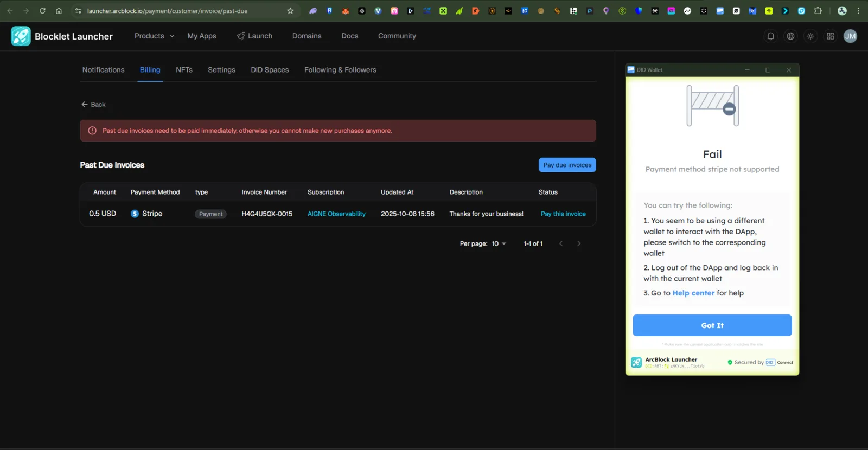868x450 pixels.
Task: Click the blue shield extension icon
Action: click(x=639, y=11)
